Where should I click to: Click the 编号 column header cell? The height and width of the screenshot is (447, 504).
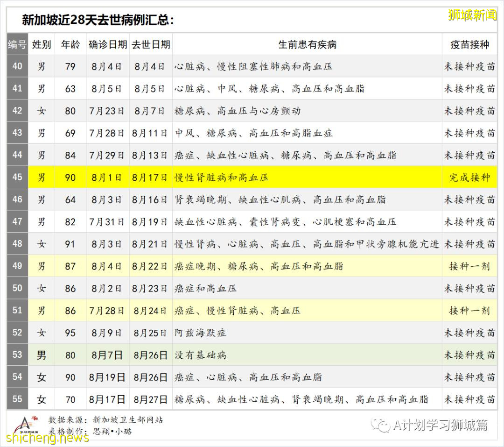17,44
